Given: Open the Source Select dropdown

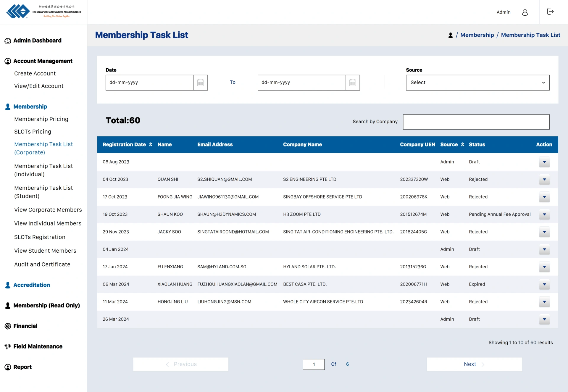Looking at the screenshot, I should [x=477, y=83].
